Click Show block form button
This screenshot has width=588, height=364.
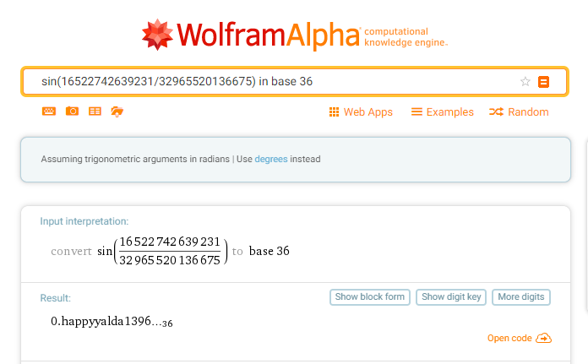pyautogui.click(x=370, y=297)
